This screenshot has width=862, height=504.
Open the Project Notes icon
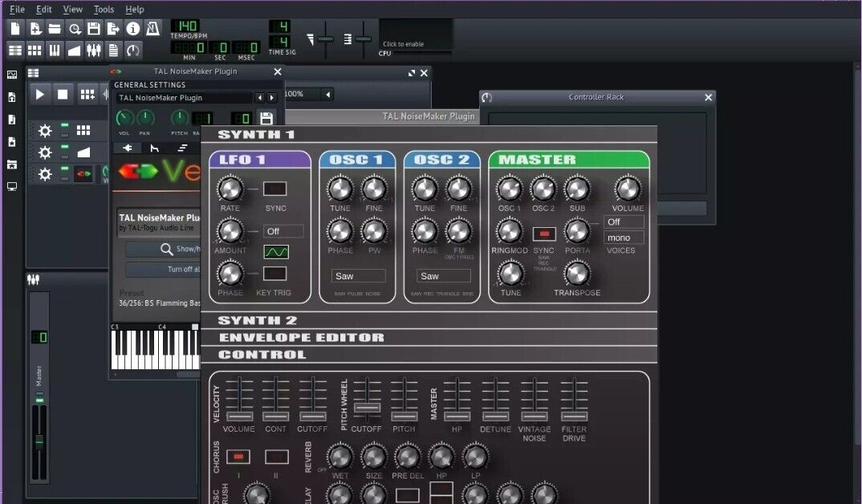[x=113, y=51]
